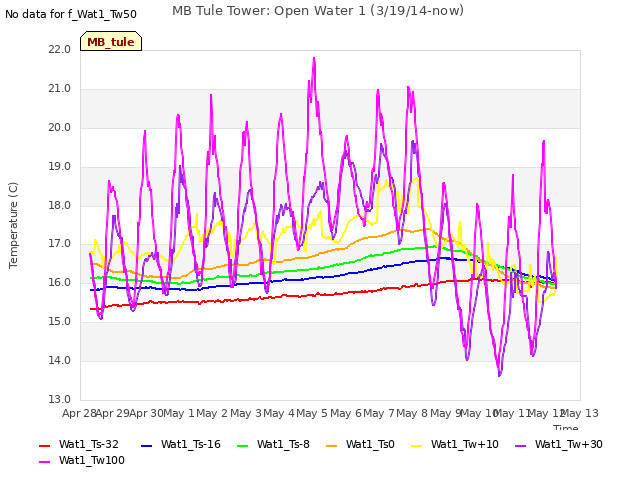The height and width of the screenshot is (480, 640).
Task: Click the May 8 x-axis date label
Action: coord(412,413)
